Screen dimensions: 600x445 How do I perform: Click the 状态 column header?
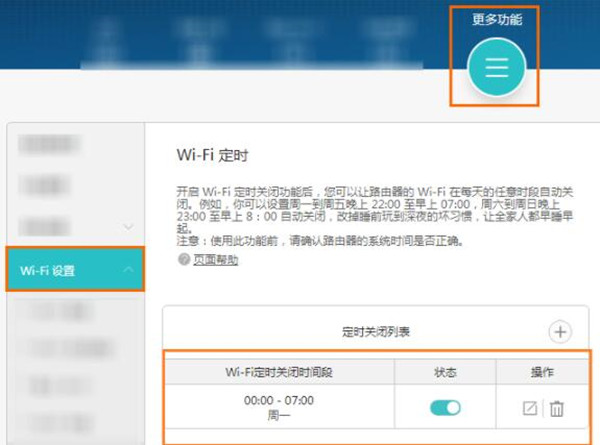445,372
